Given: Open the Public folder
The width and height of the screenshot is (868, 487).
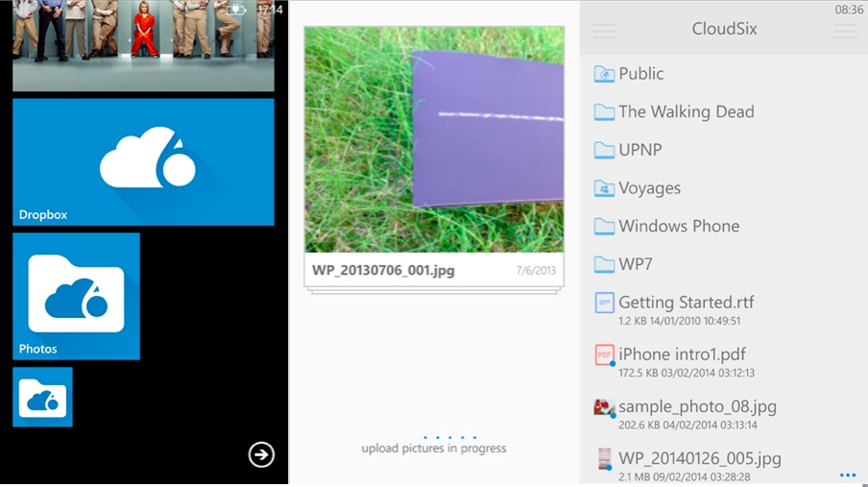Looking at the screenshot, I should (724, 74).
